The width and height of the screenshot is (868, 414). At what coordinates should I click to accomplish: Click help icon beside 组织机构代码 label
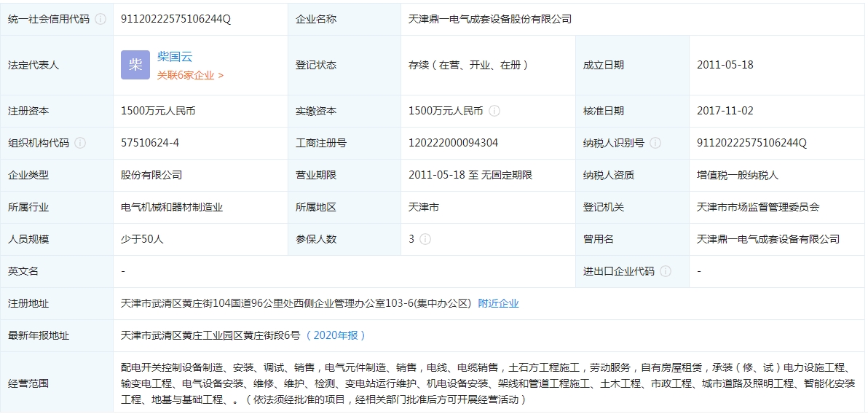80,144
